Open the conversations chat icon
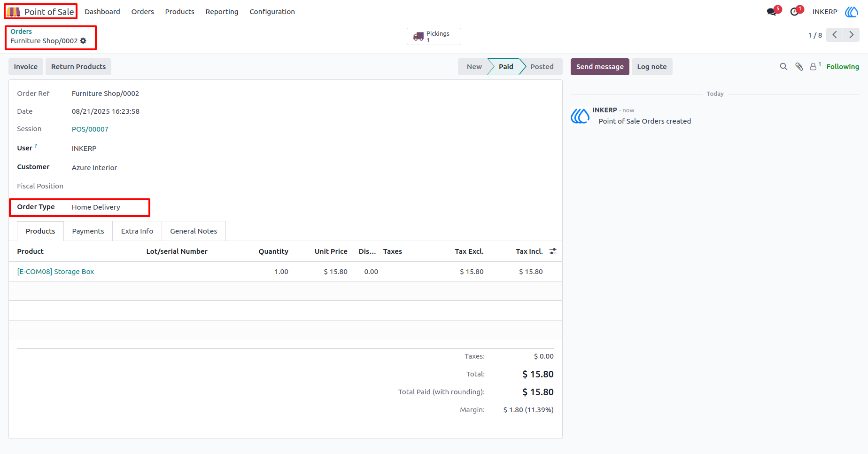Image resolution: width=868 pixels, height=454 pixels. (x=771, y=12)
